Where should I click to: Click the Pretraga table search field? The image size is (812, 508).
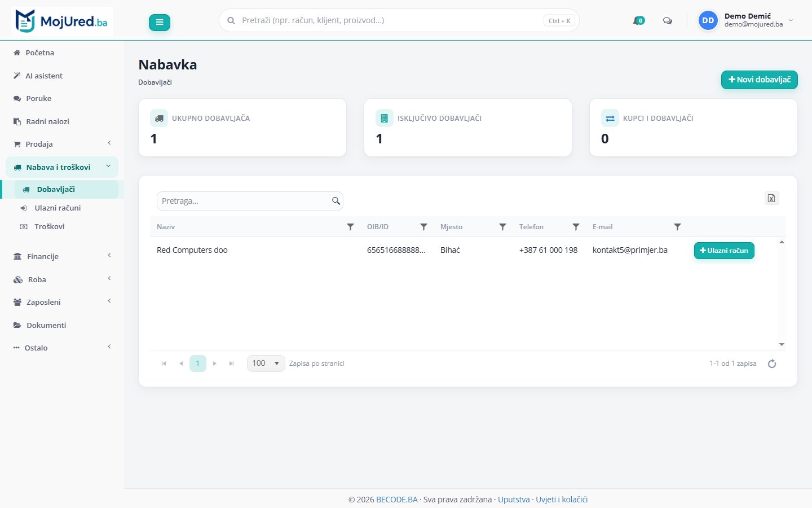point(250,201)
